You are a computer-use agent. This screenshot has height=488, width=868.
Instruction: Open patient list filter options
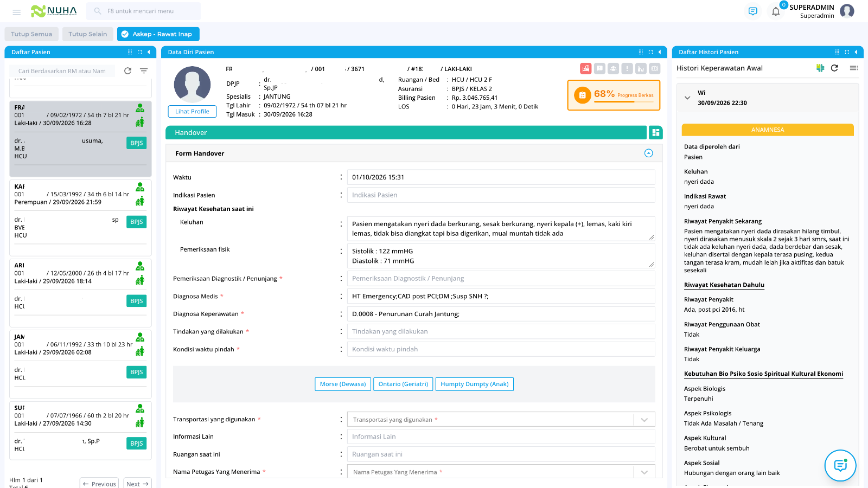point(144,71)
